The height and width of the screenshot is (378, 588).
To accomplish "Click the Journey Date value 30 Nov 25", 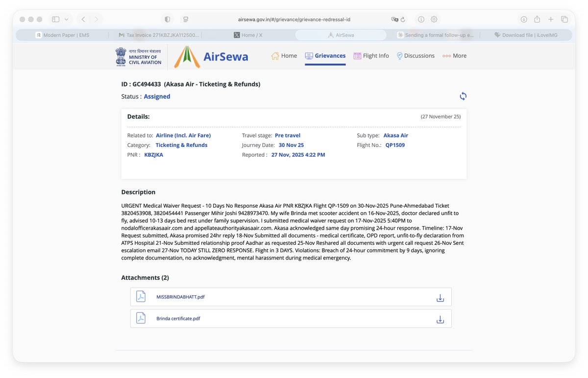I will pyautogui.click(x=291, y=145).
